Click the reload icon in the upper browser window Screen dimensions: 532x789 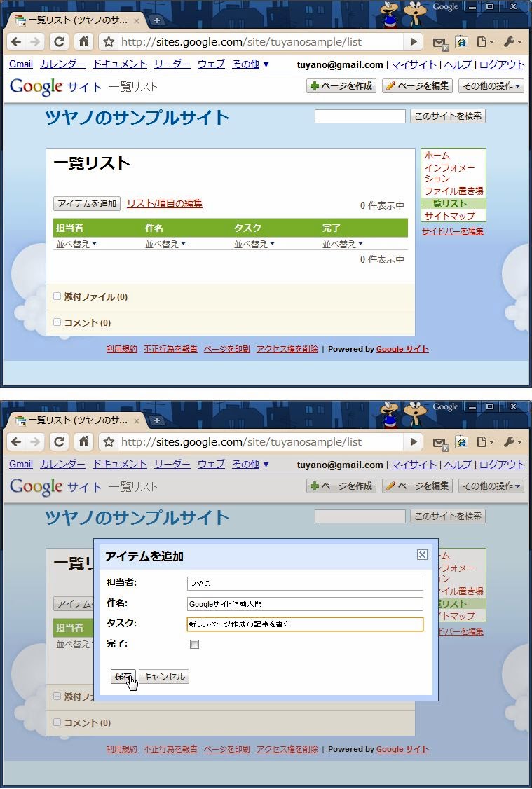click(x=60, y=42)
